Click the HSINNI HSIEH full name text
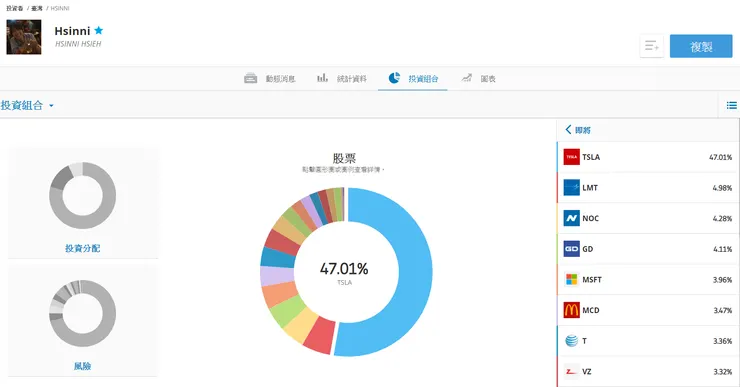Viewport: 740px width, 387px height. (78, 44)
